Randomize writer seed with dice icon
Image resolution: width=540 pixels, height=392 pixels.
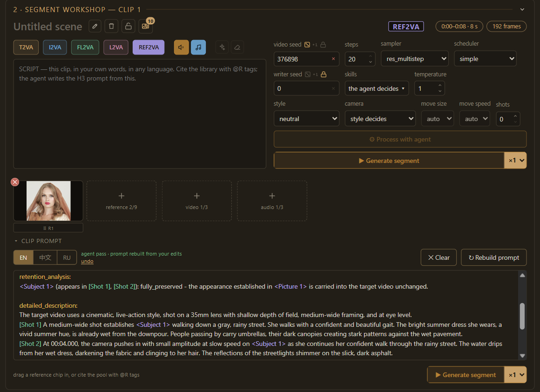308,74
